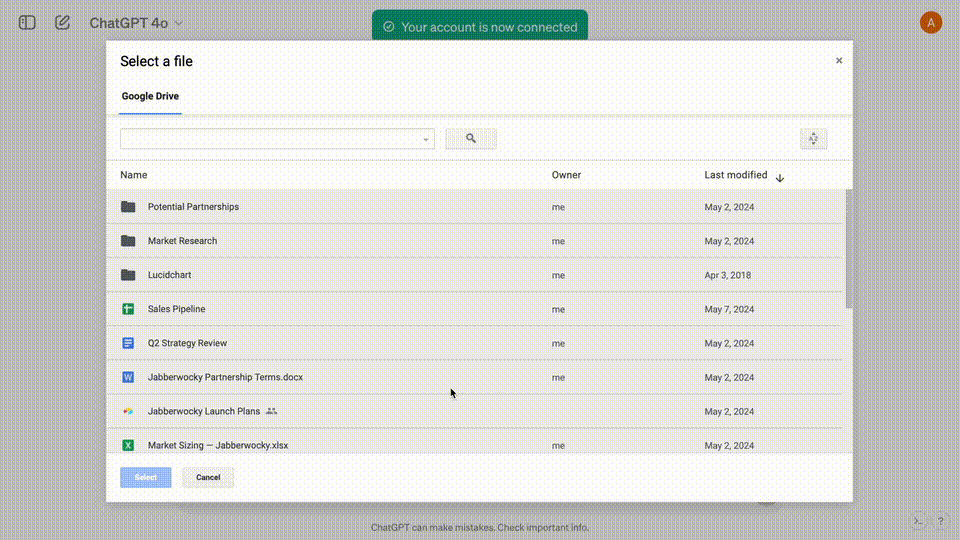Expand the search box dropdown arrow

pos(426,140)
